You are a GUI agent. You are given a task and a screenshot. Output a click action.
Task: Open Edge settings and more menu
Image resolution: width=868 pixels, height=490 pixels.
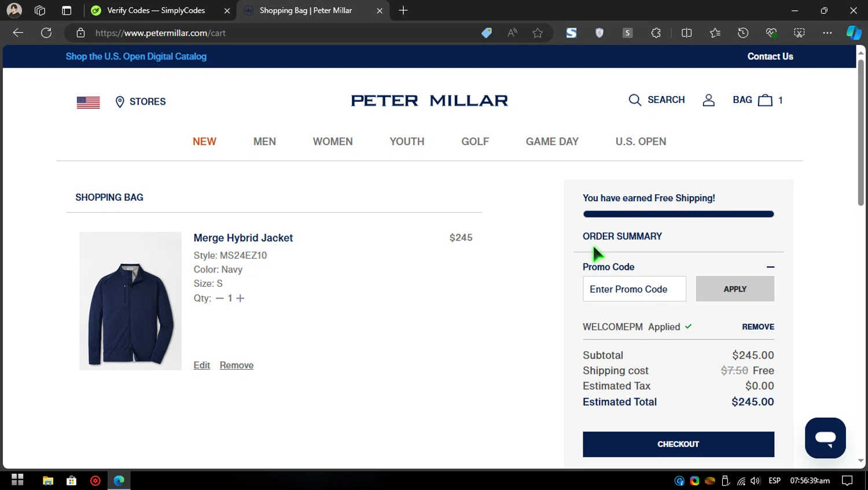coord(827,33)
